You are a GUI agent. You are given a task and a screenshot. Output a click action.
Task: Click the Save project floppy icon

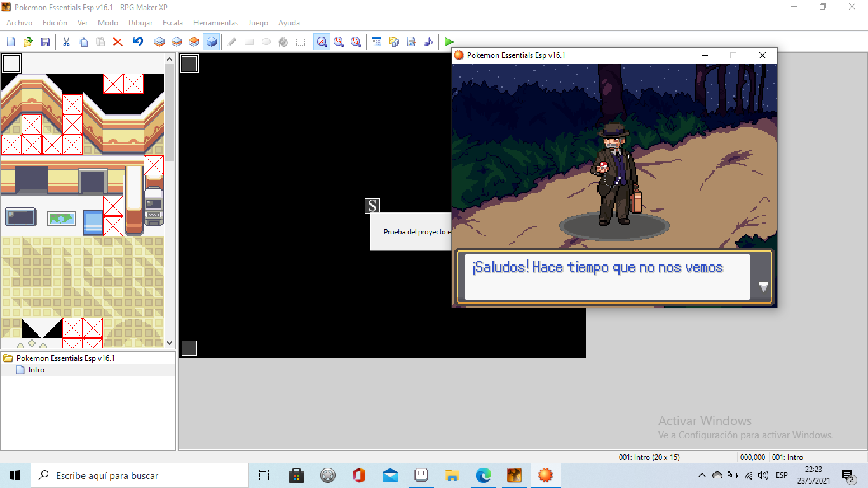coord(45,42)
